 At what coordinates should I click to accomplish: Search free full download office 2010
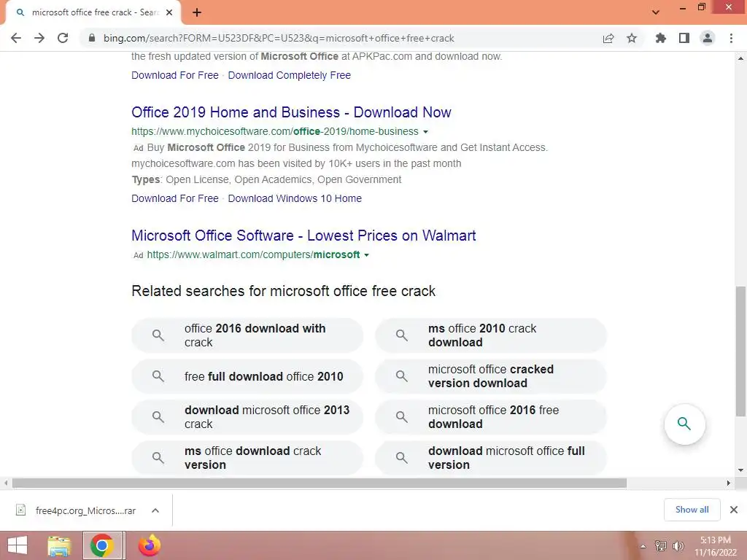pyautogui.click(x=247, y=376)
